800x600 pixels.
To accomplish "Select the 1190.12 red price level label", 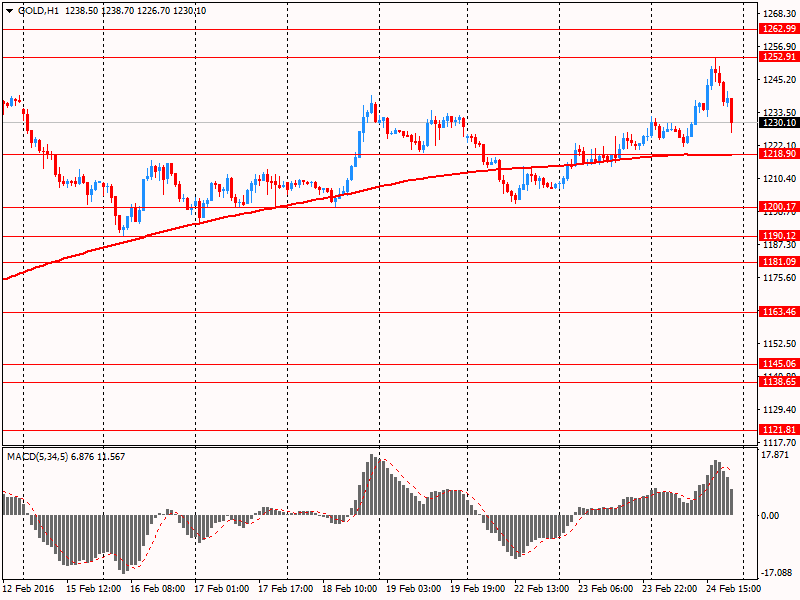I will [x=777, y=236].
